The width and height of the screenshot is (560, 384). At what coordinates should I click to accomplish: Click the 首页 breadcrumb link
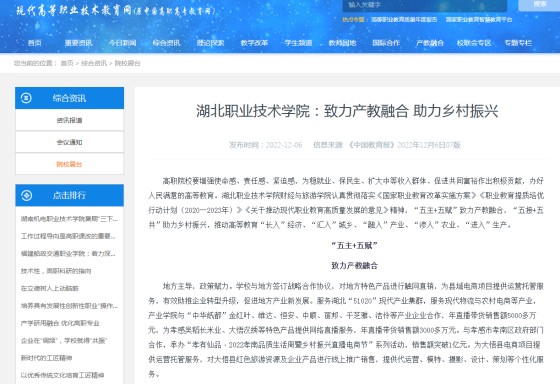tap(67, 63)
